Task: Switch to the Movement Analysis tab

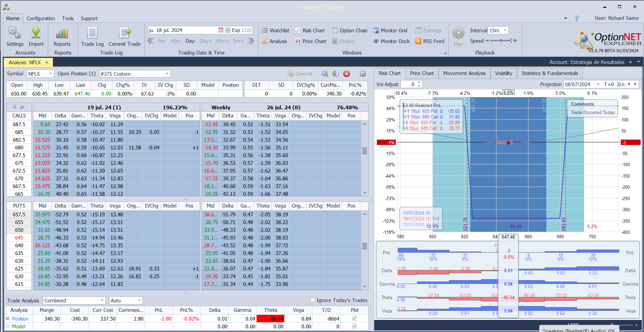Action: [464, 73]
